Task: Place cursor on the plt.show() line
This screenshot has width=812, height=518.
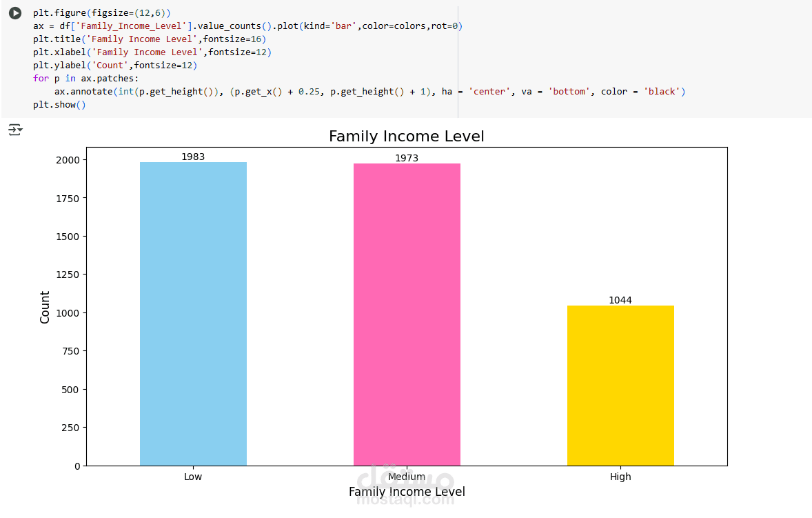Action: point(59,105)
